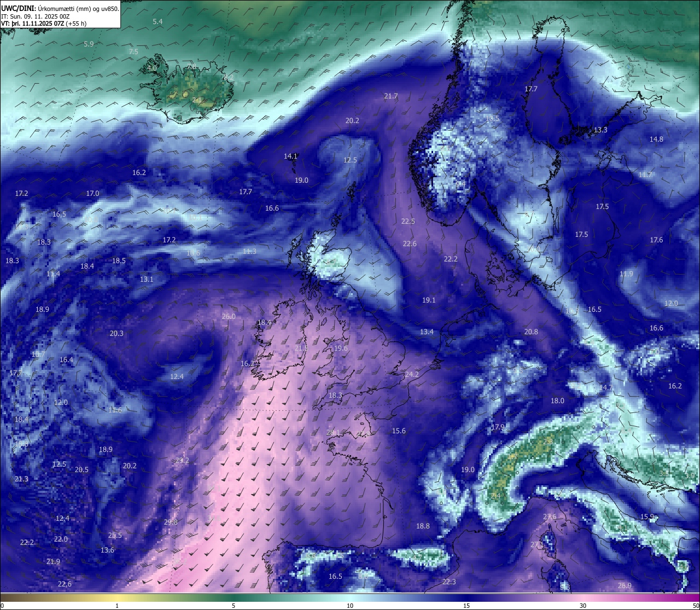Click the 18.8 value over southern France
Screen dimensions: 700x610
click(423, 526)
